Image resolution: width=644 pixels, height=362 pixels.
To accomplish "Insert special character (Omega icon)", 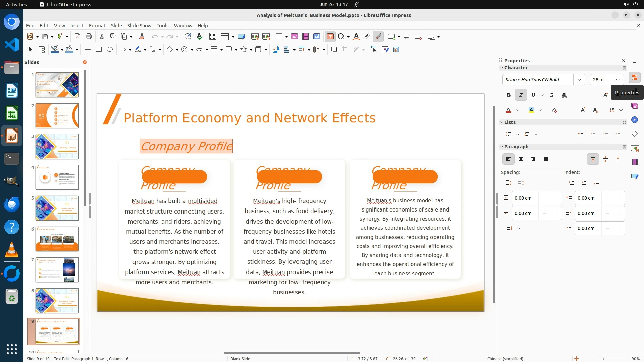I will coord(341,37).
